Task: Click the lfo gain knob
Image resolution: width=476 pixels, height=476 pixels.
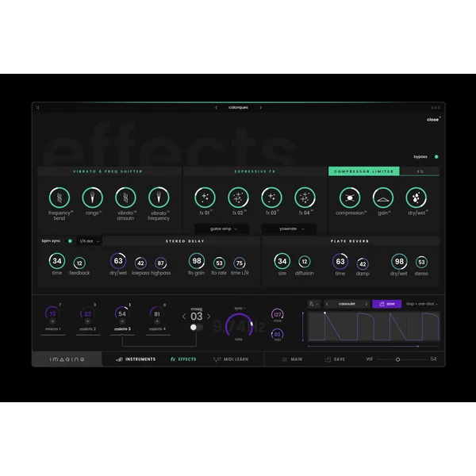Action: [x=197, y=261]
